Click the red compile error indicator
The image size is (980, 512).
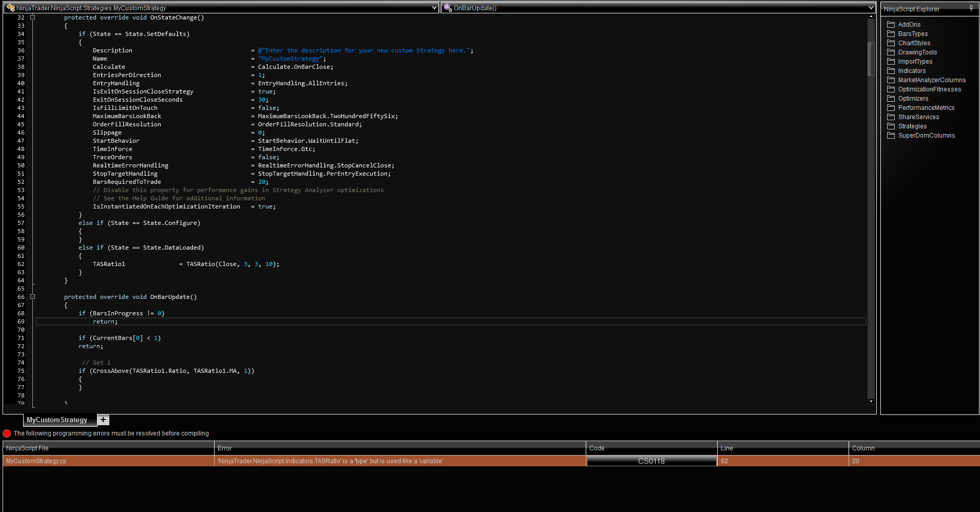[x=7, y=433]
